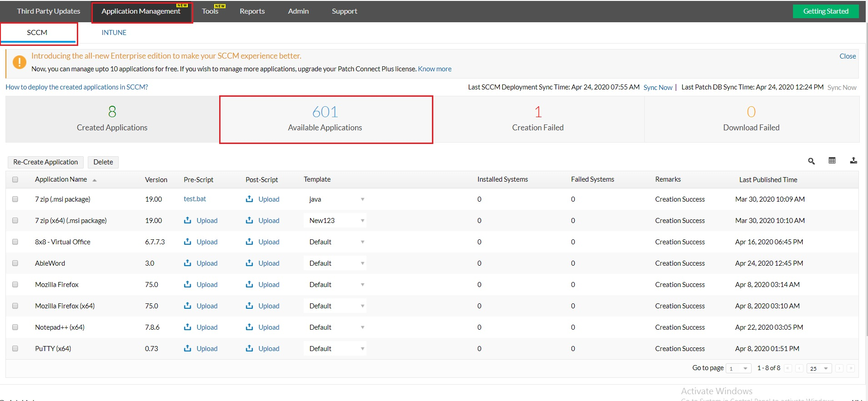Click Pre-Script upload icon for Notepad++ (x64)
This screenshot has width=868, height=401.
click(187, 327)
